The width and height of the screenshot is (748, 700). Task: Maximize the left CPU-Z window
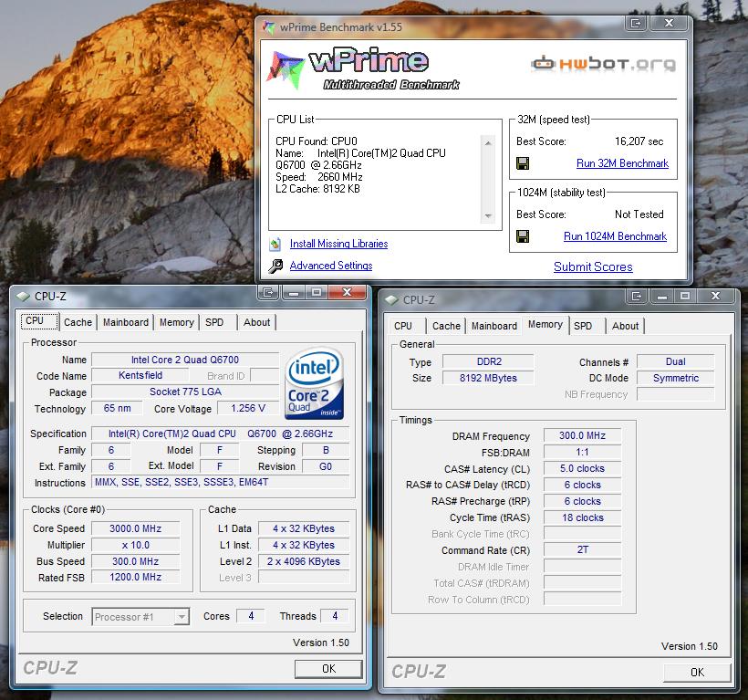tap(317, 292)
